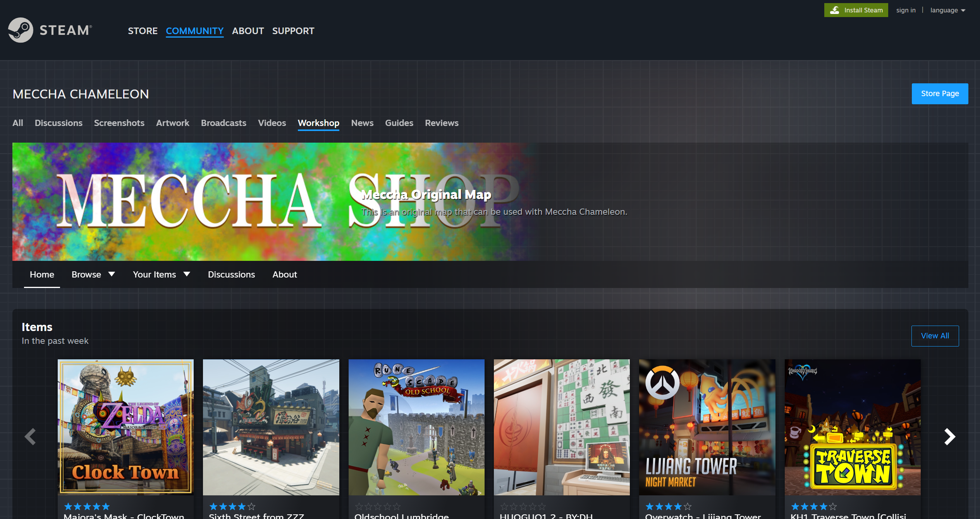The height and width of the screenshot is (519, 980).
Task: Open the ABOUT page link
Action: [x=248, y=31]
